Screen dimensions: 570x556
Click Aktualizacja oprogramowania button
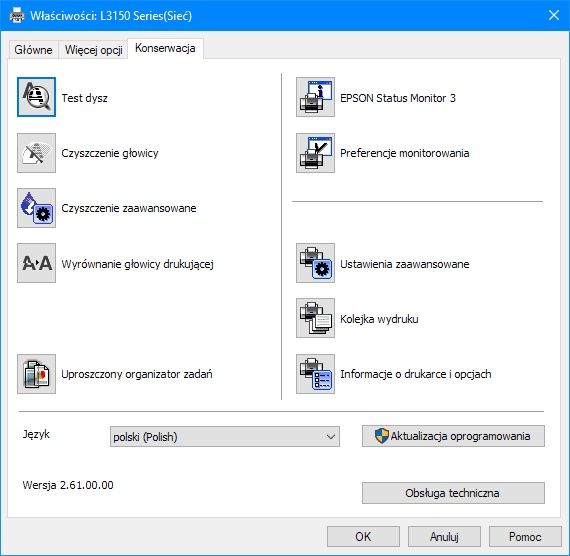coord(453,436)
